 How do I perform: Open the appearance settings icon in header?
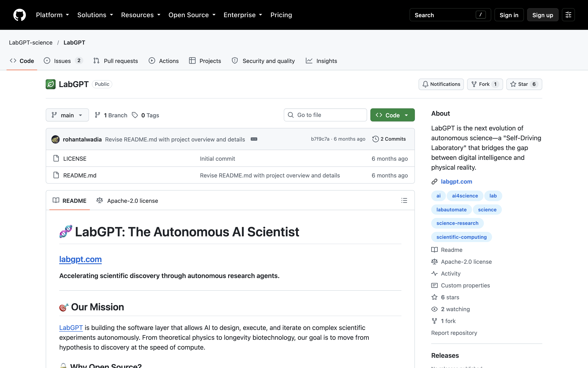(568, 15)
